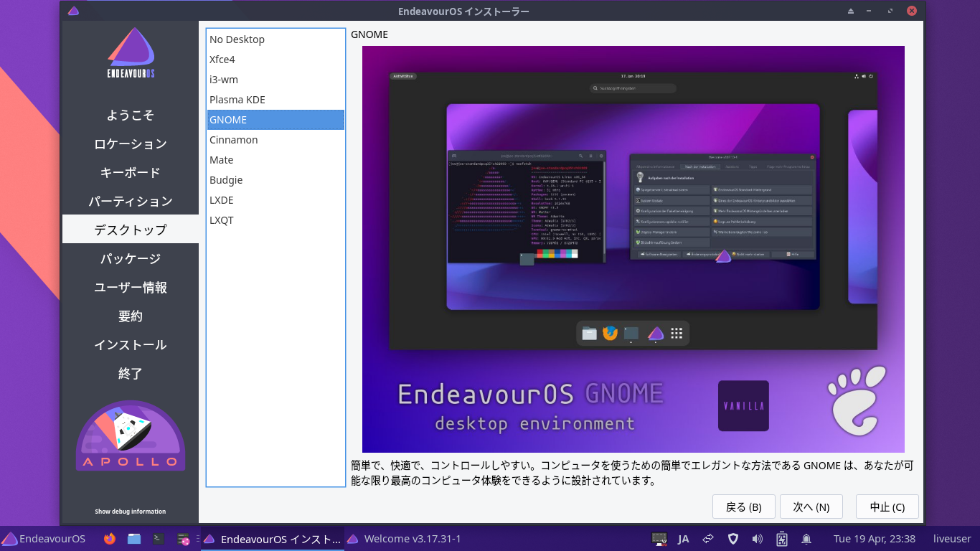The width and height of the screenshot is (980, 551).
Task: Maximize the installer window
Action: click(891, 11)
